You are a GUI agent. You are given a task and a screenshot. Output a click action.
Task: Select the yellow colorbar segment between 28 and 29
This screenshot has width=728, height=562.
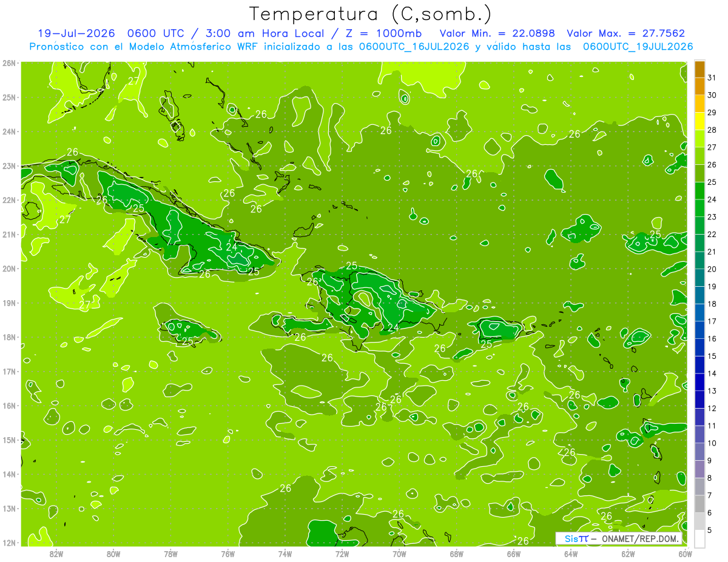(699, 121)
